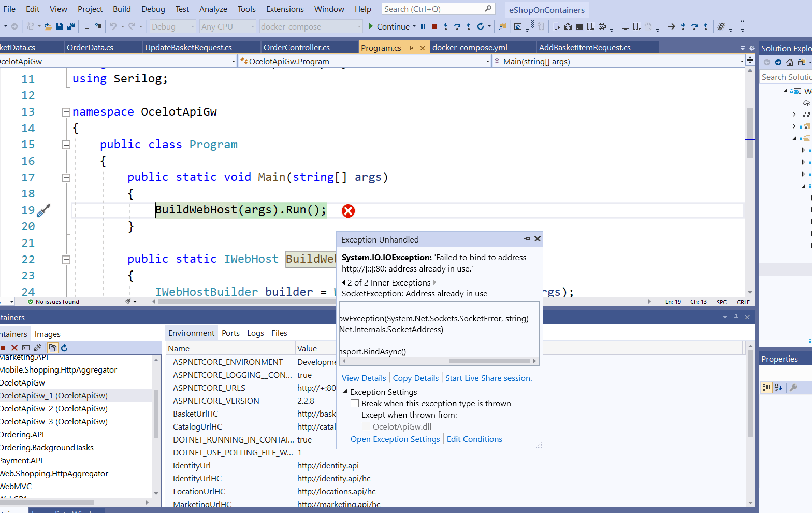
Task: Open the Continue button dropdown arrow
Action: click(414, 26)
